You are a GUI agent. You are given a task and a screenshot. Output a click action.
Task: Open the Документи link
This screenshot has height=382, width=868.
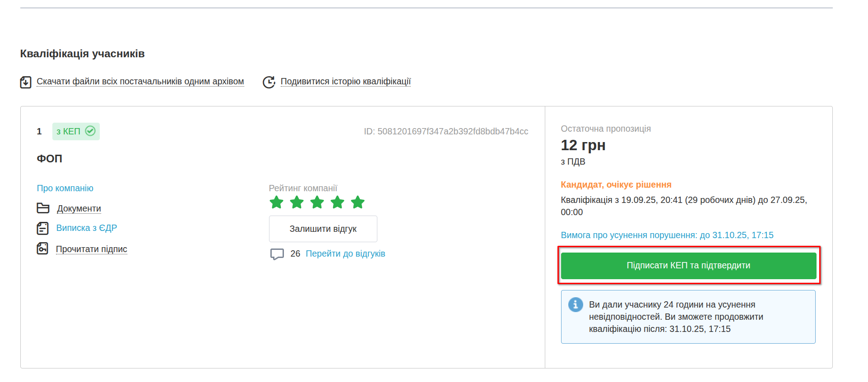coord(79,208)
